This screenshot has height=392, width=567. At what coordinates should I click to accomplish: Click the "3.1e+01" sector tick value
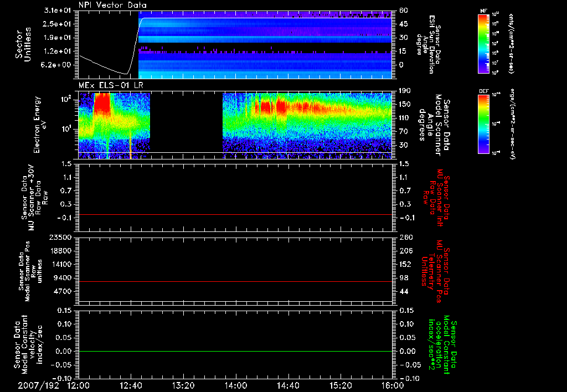pyautogui.click(x=58, y=11)
